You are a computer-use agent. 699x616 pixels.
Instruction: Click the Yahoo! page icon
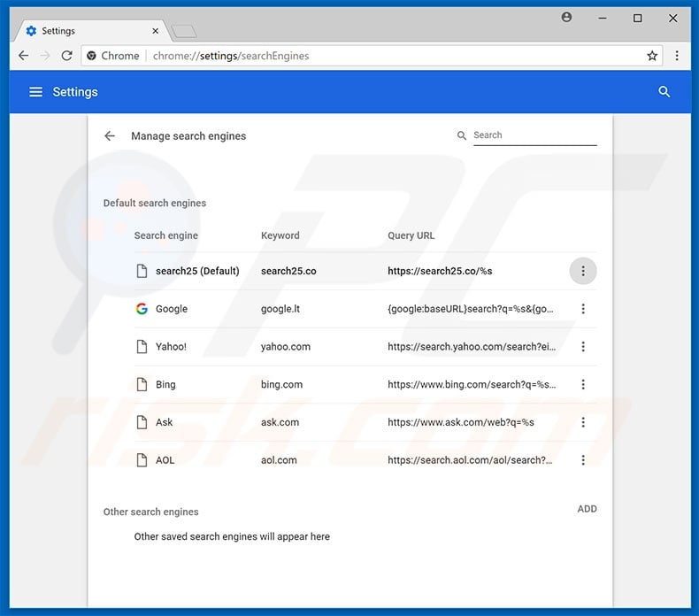coord(142,347)
